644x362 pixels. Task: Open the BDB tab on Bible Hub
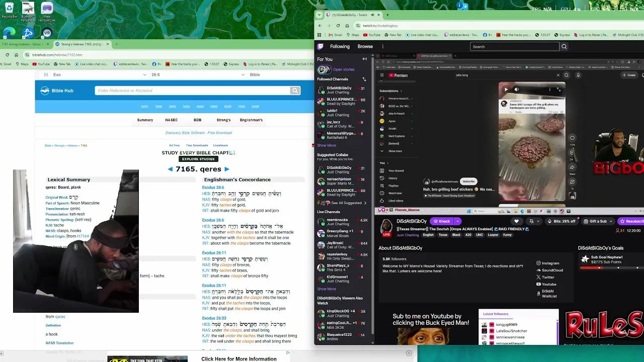click(x=197, y=120)
